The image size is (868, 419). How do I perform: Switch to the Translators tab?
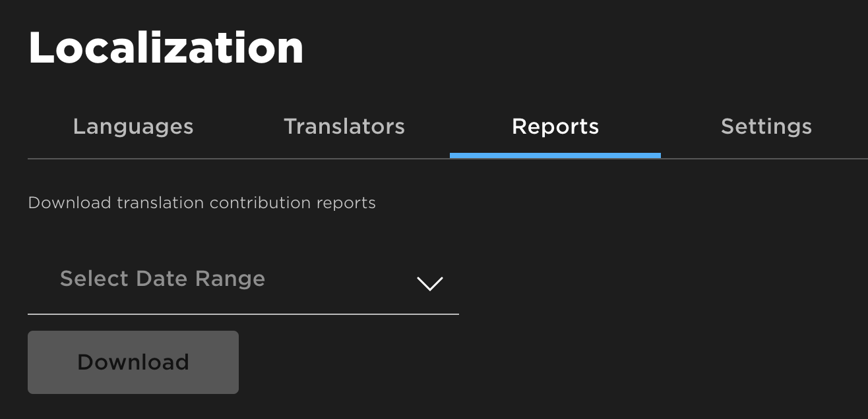[x=344, y=126]
